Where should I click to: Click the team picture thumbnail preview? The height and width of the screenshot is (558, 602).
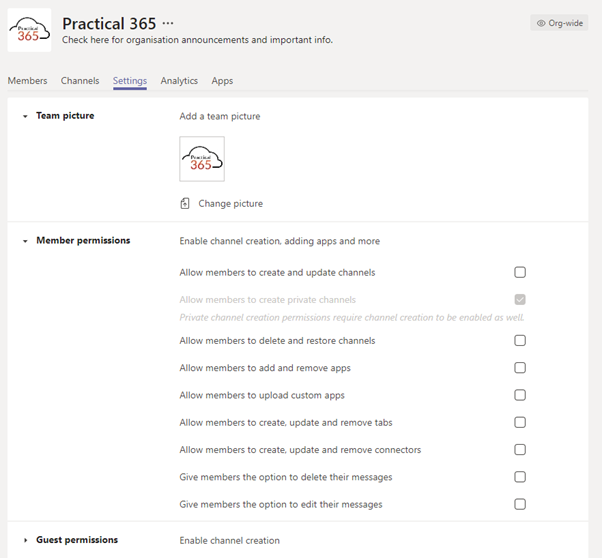[202, 159]
